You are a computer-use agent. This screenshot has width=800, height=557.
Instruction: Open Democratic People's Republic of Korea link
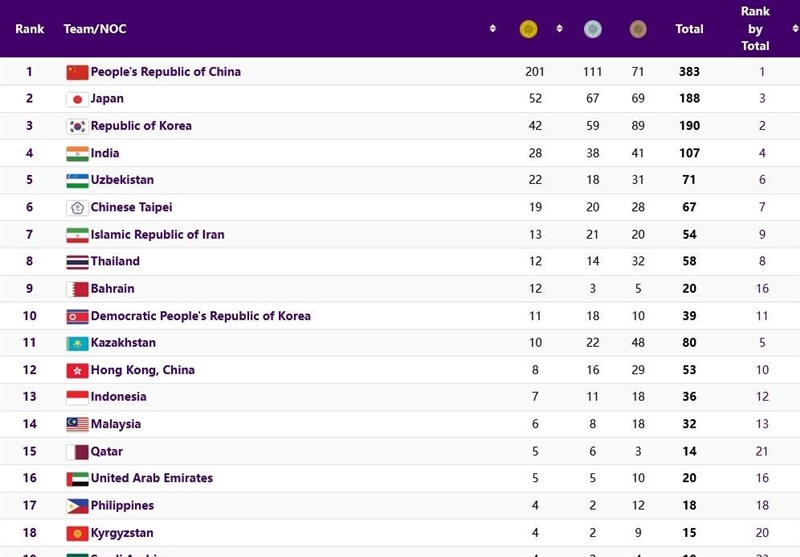point(201,316)
